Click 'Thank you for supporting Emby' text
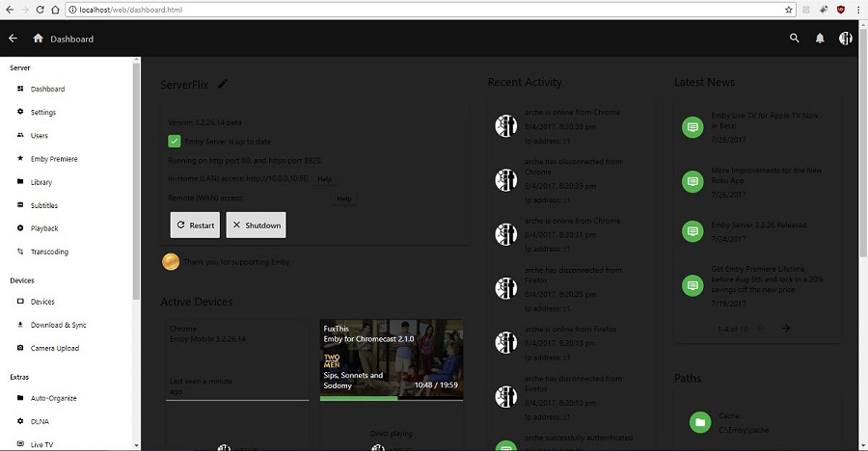 (x=237, y=262)
